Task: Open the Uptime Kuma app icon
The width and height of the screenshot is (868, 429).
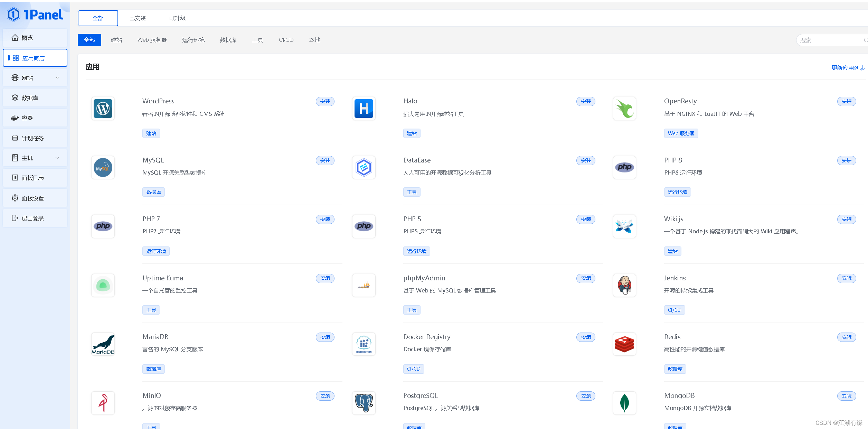Action: 103,285
